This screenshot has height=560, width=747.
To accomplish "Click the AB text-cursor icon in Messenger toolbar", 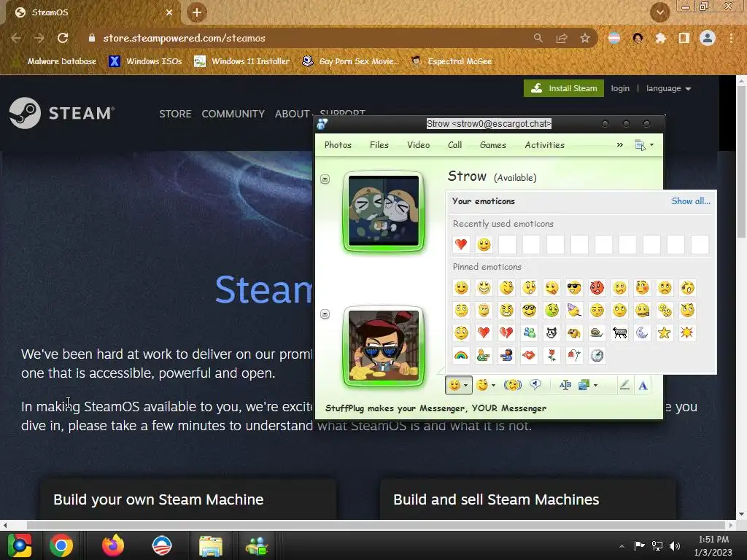I will pyautogui.click(x=565, y=385).
